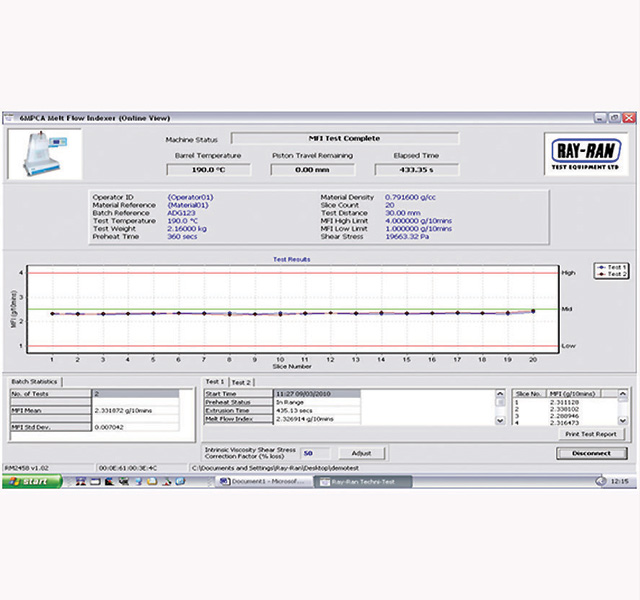Image resolution: width=640 pixels, height=600 pixels.
Task: Open the Batch Statistics tab
Action: [x=34, y=382]
